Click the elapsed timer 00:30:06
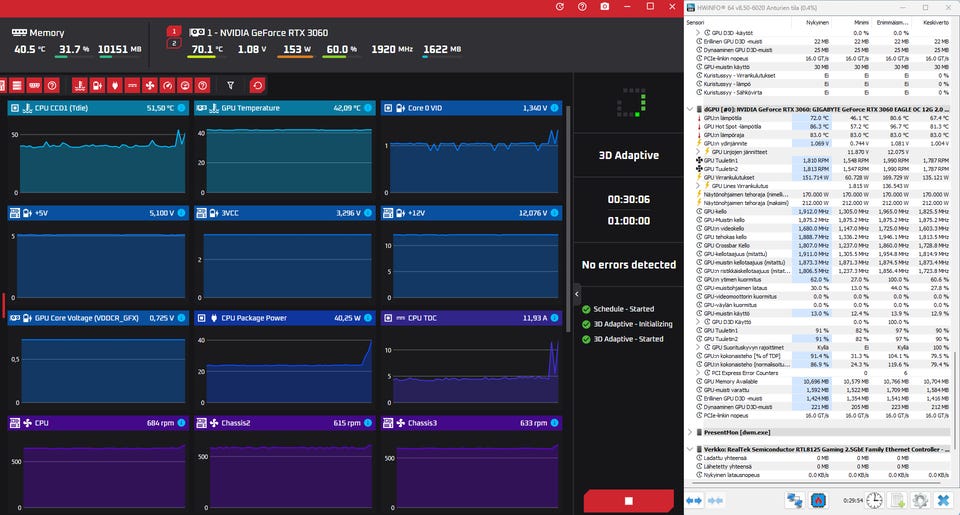Viewport: 960px width, 515px height. click(x=629, y=200)
